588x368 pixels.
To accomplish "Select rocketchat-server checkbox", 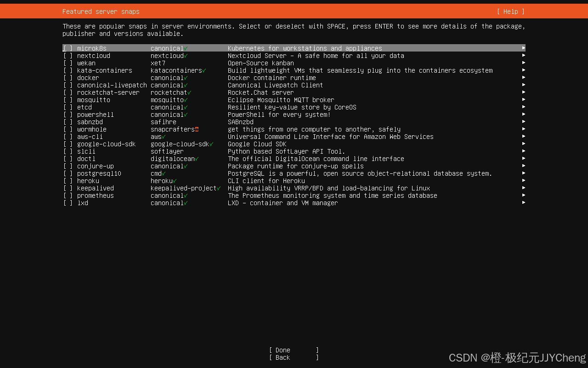I will [x=68, y=92].
